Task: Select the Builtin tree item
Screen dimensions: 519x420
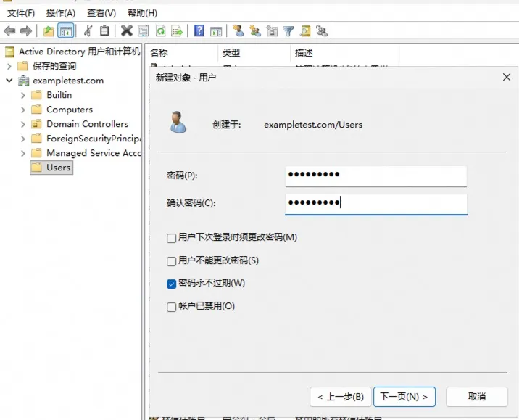Action: pos(59,95)
